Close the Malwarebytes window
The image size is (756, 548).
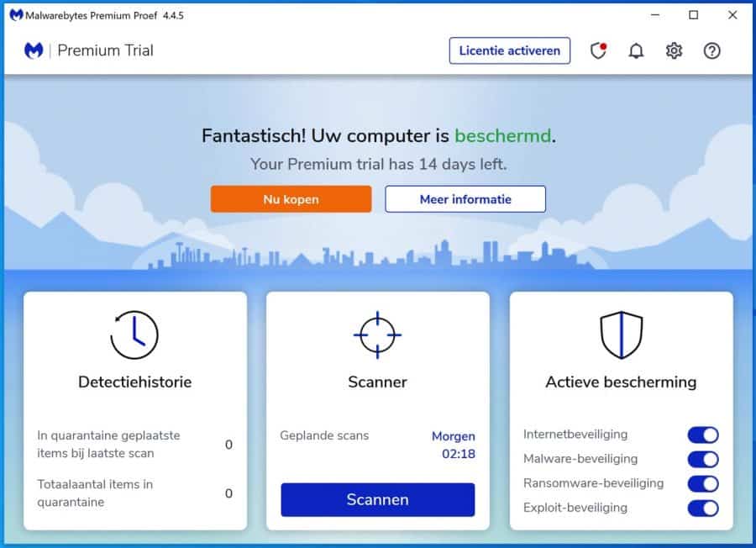(732, 15)
